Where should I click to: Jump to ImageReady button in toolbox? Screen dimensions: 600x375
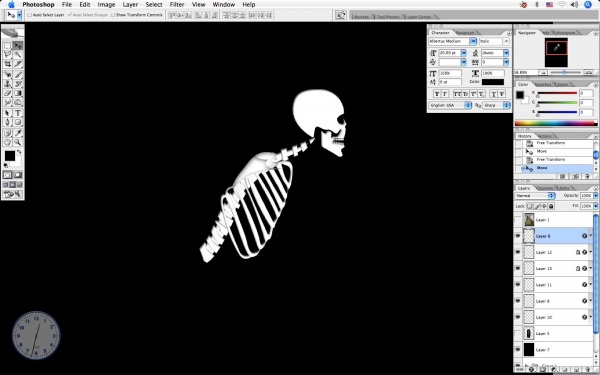13,194
